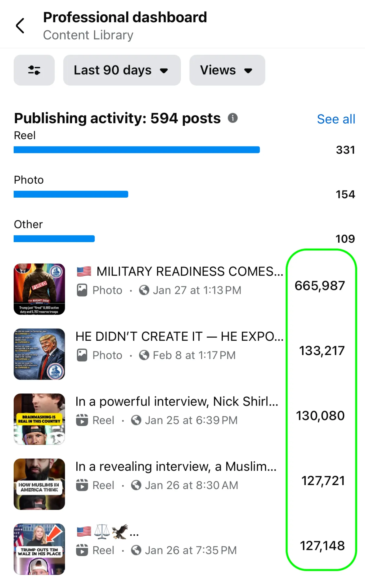
Task: Tap the info icon beside Publishing activity
Action: pos(233,118)
